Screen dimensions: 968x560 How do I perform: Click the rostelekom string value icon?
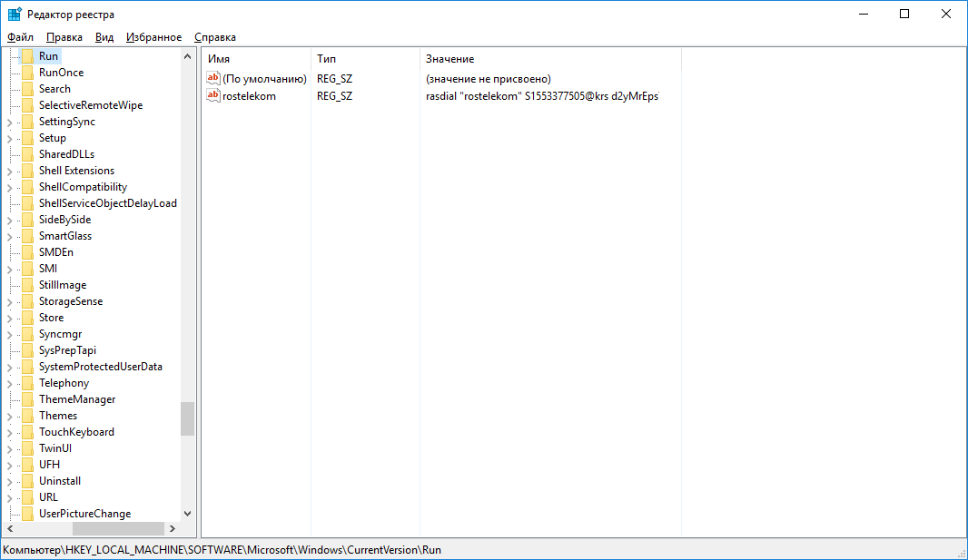pyautogui.click(x=213, y=95)
